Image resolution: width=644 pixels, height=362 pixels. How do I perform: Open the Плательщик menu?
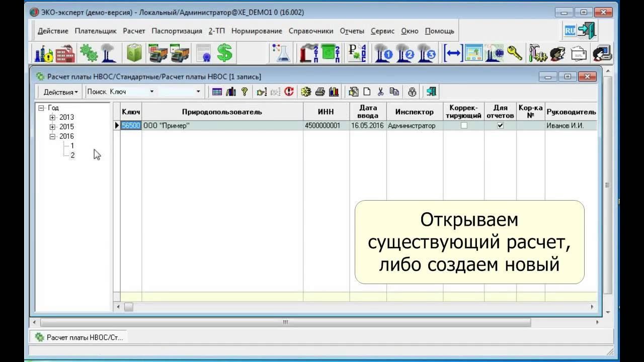tap(96, 31)
